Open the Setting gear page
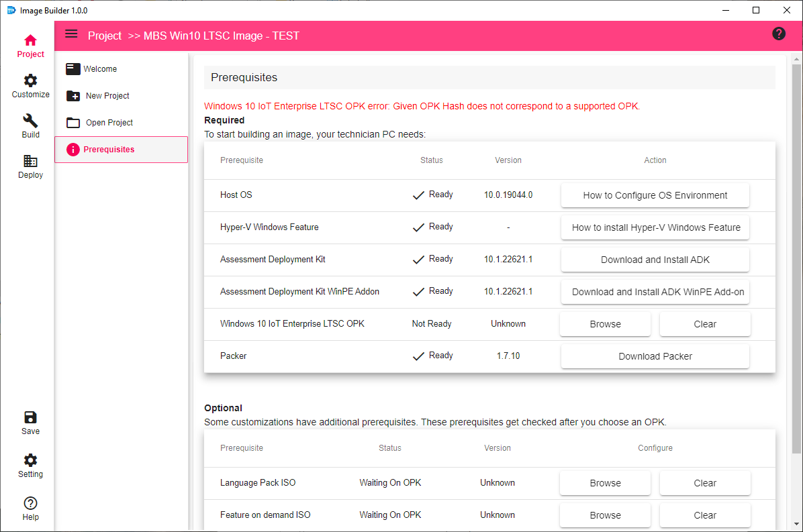 [30, 466]
